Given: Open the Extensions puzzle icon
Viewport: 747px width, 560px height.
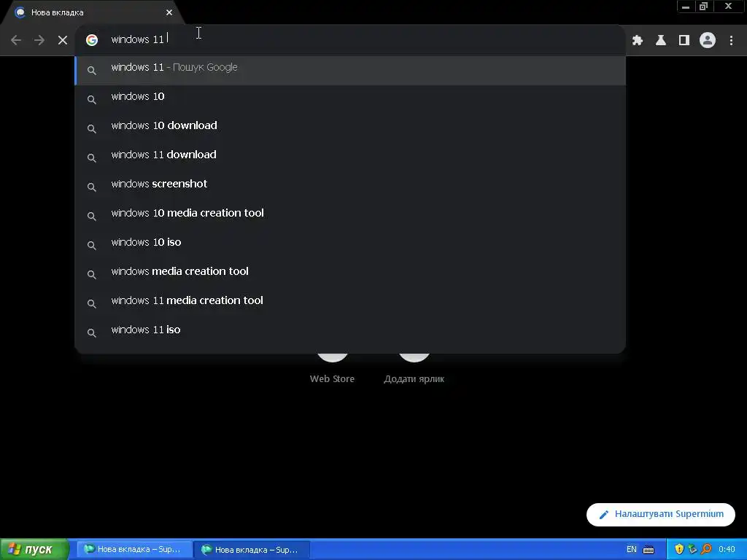Looking at the screenshot, I should [x=638, y=41].
